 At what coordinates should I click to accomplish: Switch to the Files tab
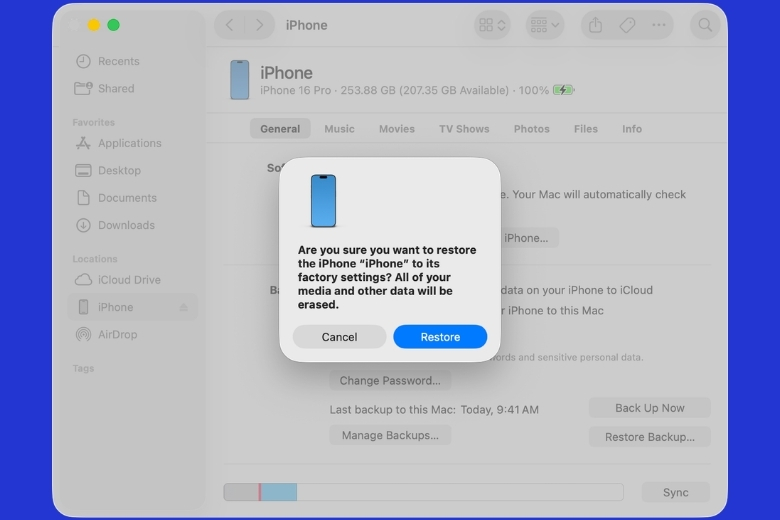click(585, 129)
